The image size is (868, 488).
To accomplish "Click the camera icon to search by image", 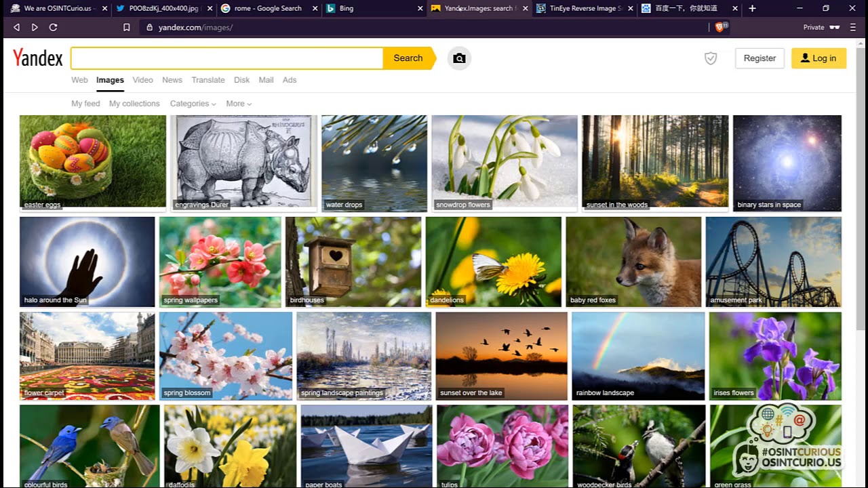I will (x=458, y=58).
